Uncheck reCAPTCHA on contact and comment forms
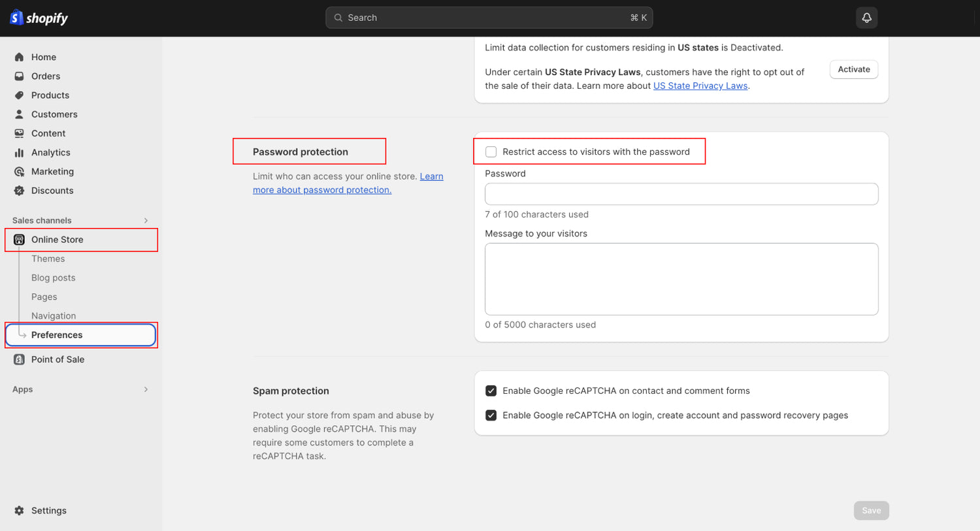This screenshot has width=980, height=531. tap(491, 391)
